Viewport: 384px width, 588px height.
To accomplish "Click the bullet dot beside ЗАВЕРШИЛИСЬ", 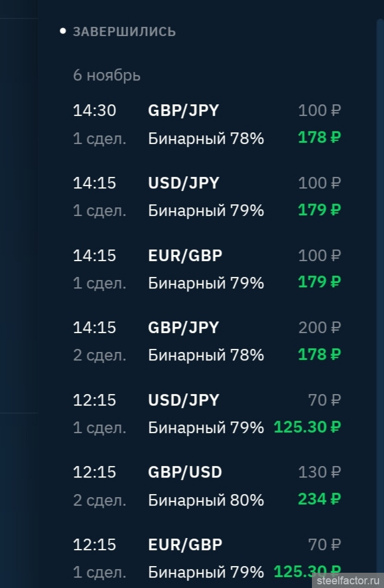I will coord(63,31).
